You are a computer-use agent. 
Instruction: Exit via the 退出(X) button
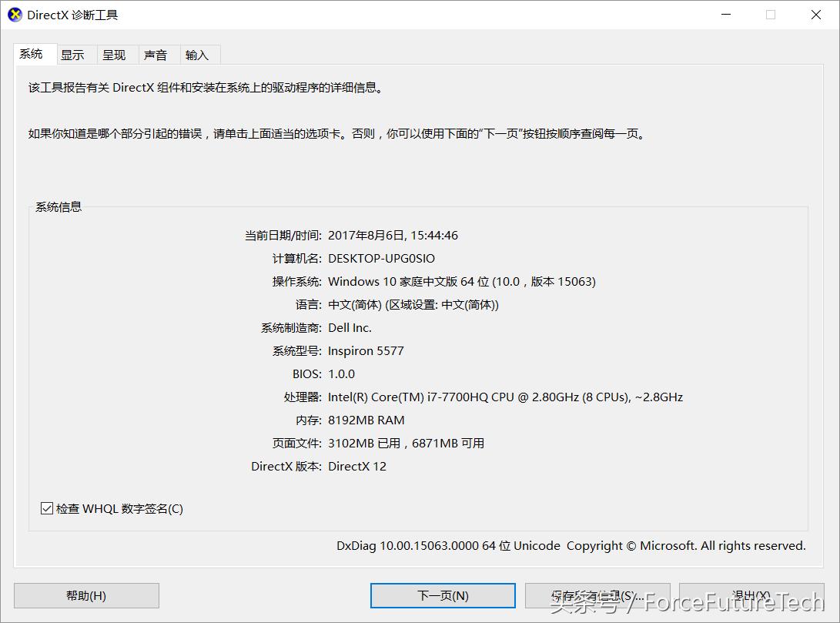pos(751,595)
